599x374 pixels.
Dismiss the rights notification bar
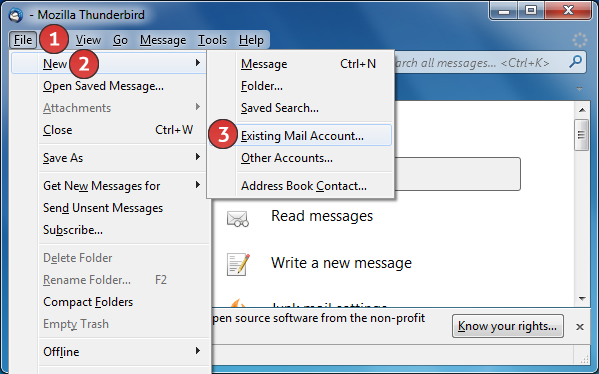click(x=580, y=327)
